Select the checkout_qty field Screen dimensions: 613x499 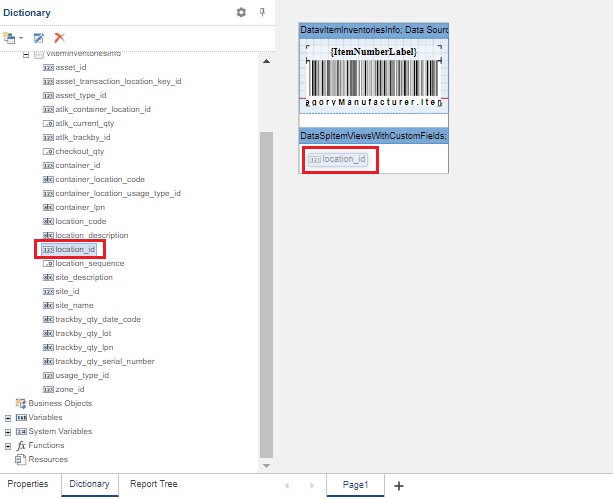click(x=79, y=151)
